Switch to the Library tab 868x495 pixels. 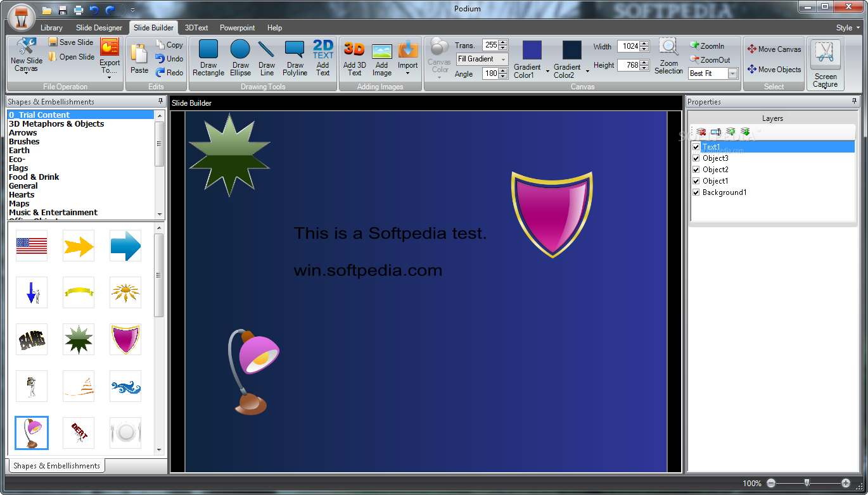click(51, 28)
